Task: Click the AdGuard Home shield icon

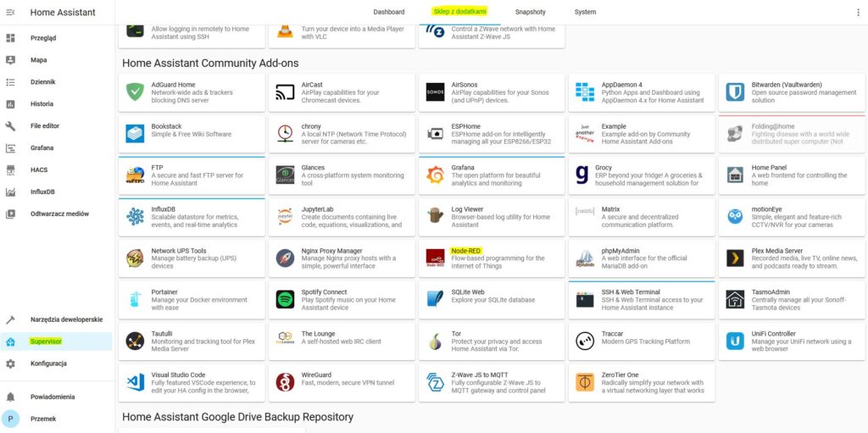Action: pyautogui.click(x=135, y=92)
